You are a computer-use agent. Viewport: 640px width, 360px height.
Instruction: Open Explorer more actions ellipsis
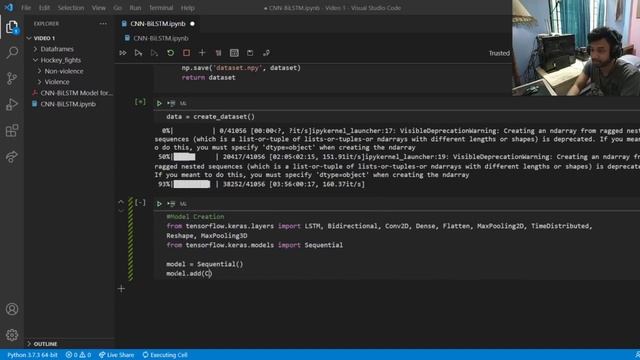[x=103, y=24]
